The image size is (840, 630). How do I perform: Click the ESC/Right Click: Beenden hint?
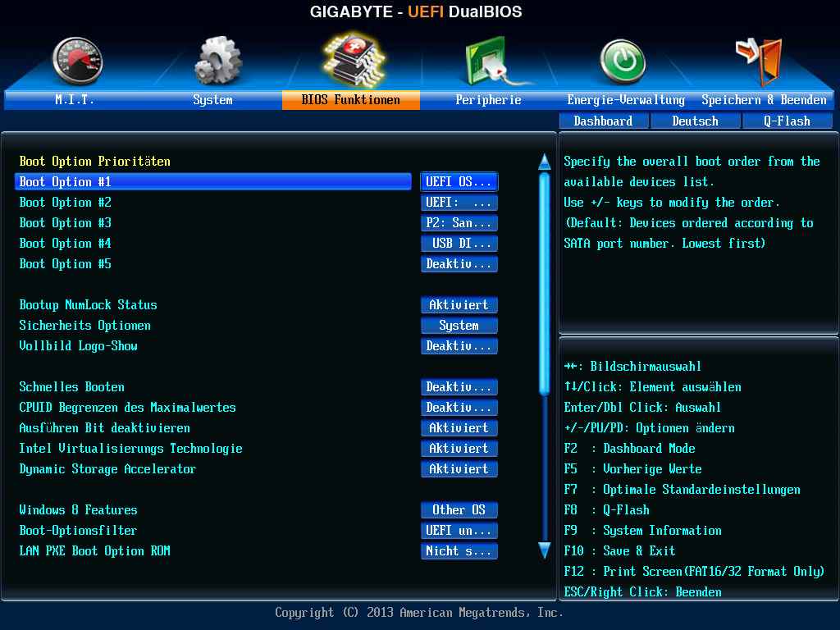click(x=643, y=591)
